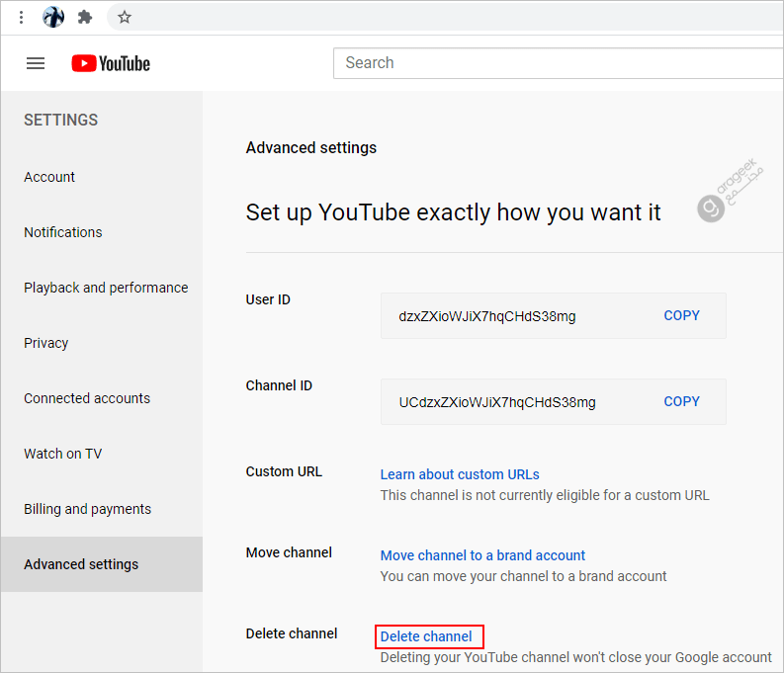
Task: Bookmark this page with star icon
Action: pos(125,18)
